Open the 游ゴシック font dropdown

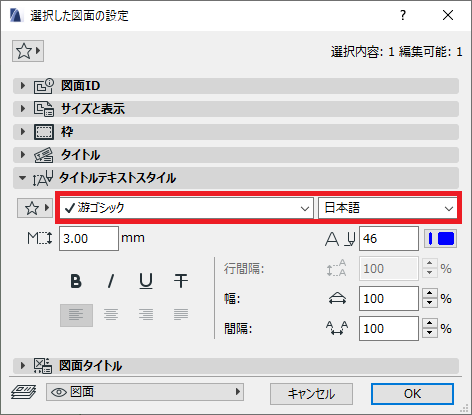point(187,208)
